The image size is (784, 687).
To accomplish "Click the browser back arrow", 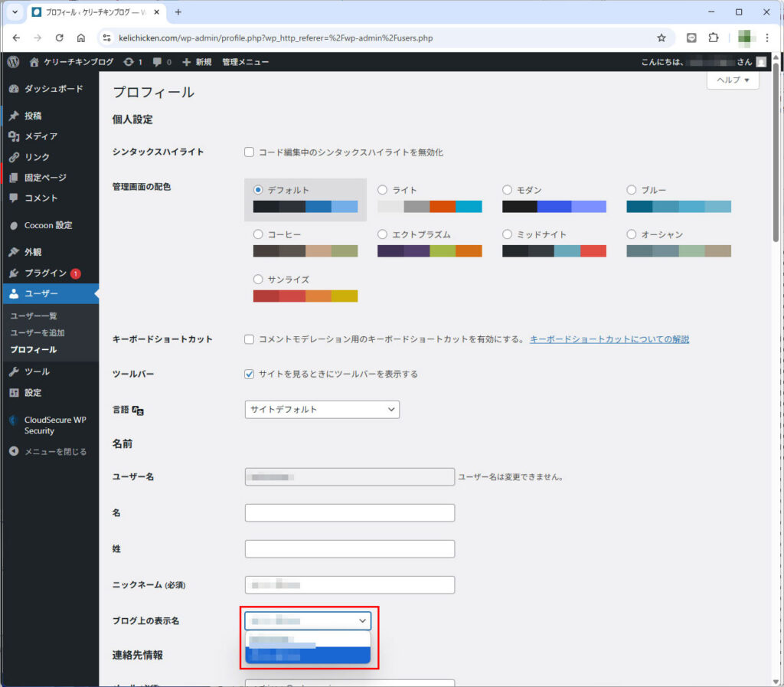I will [x=16, y=38].
